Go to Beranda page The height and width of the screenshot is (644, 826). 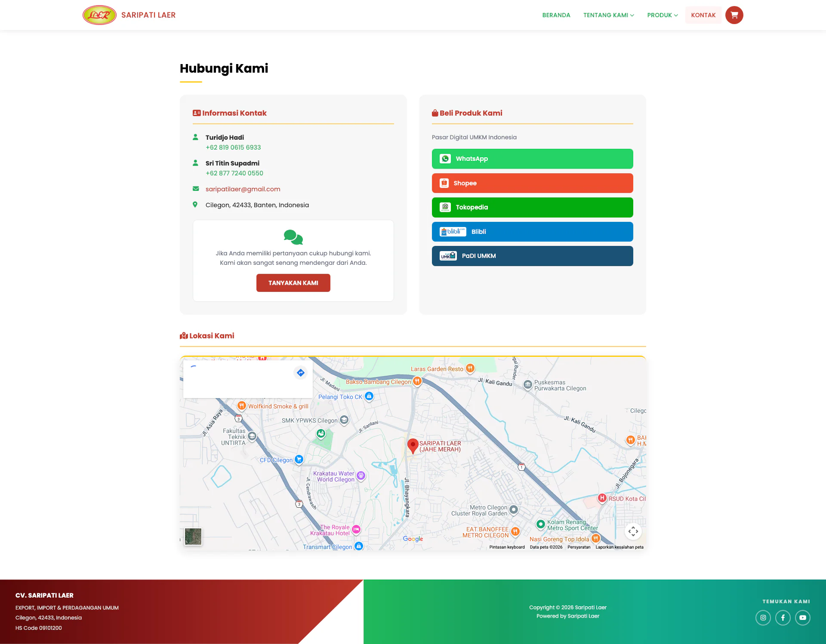coord(556,15)
